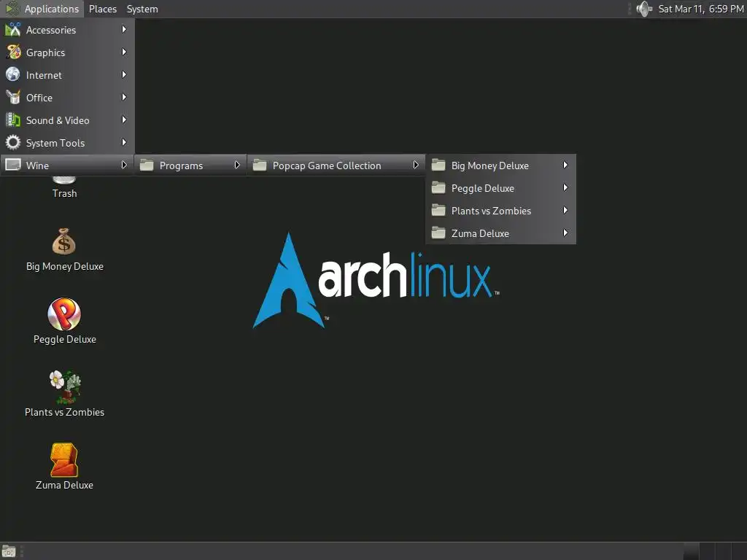Click the Big Money Deluxe folder icon in menu
The width and height of the screenshot is (747, 560).
tap(438, 166)
